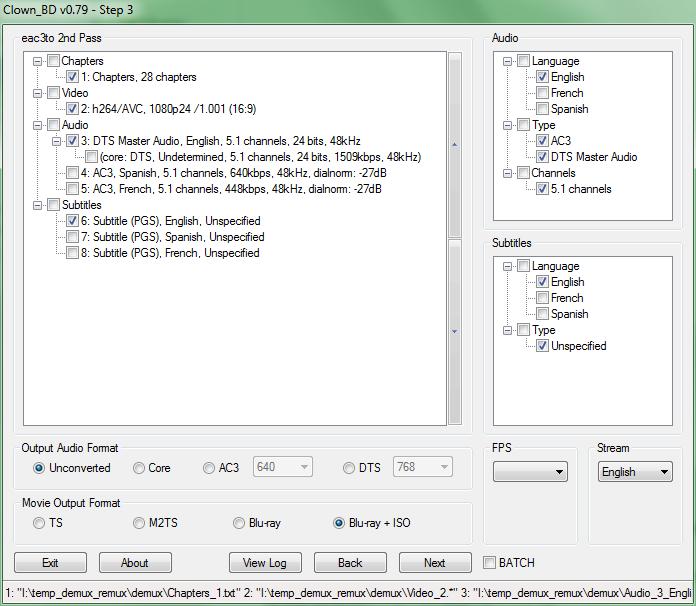This screenshot has height=606, width=696.
Task: Check the Spanish subtitle track 7 checkbox
Action: (72, 237)
